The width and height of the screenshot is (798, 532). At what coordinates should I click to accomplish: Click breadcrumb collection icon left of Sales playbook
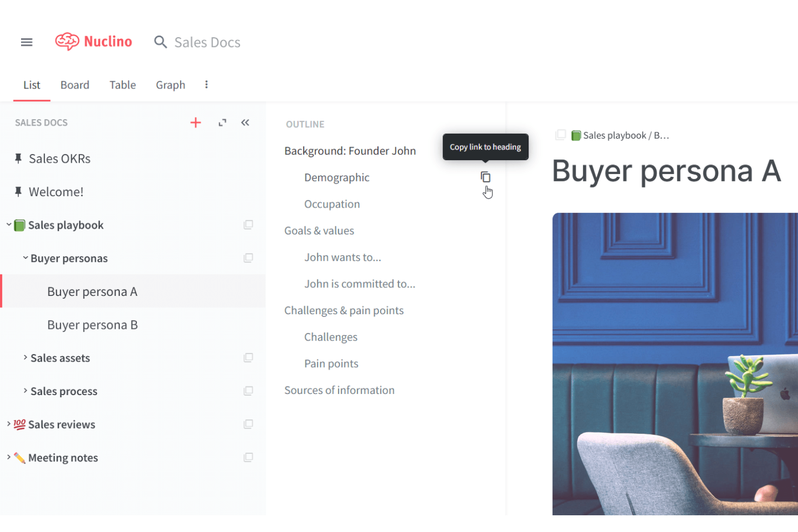(x=561, y=135)
